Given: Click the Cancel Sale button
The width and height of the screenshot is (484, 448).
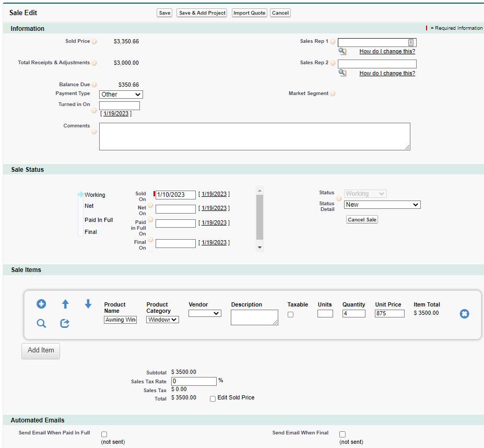Looking at the screenshot, I should coord(362,219).
